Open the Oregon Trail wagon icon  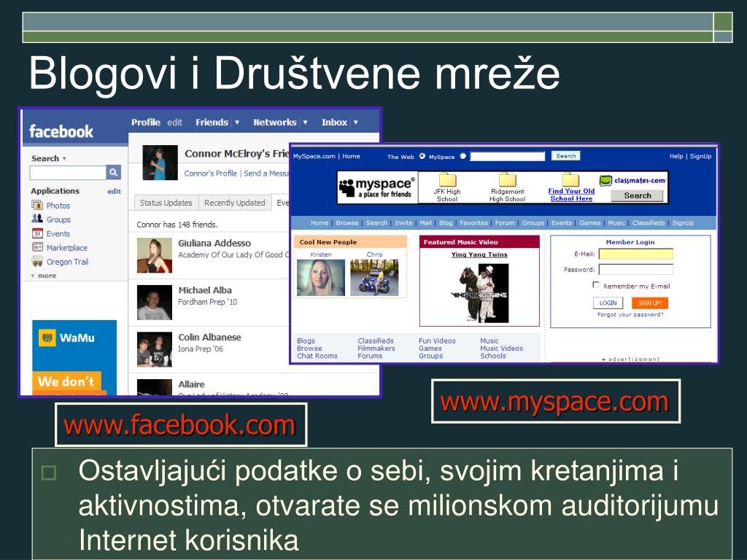click(37, 261)
